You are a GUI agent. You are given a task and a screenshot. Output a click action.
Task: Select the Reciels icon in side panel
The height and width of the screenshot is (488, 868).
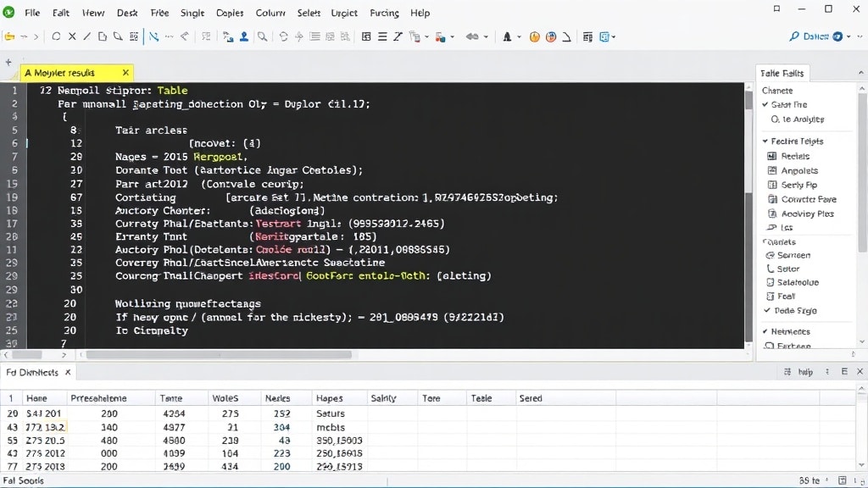click(771, 156)
